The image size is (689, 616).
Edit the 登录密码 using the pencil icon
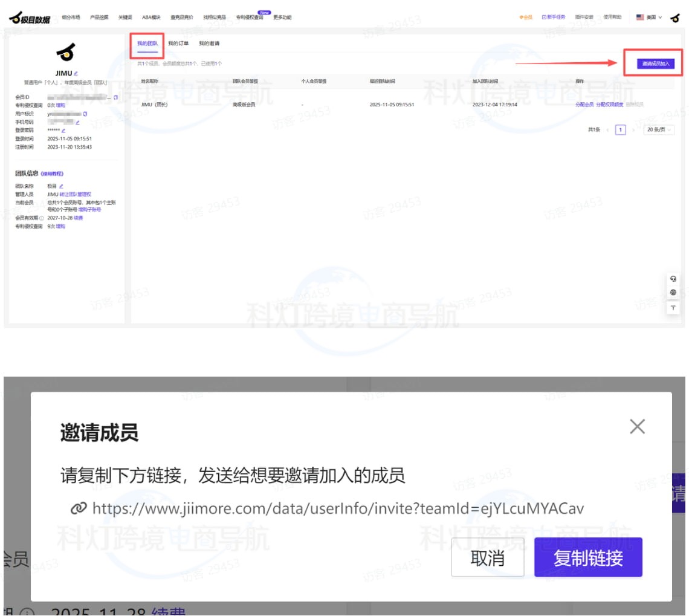(63, 131)
